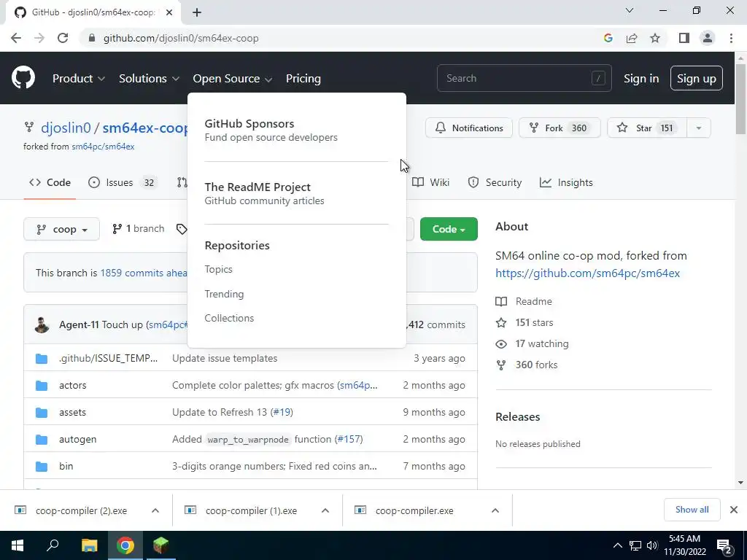Click Show all downloads
Image resolution: width=747 pixels, height=560 pixels.
[x=692, y=510]
